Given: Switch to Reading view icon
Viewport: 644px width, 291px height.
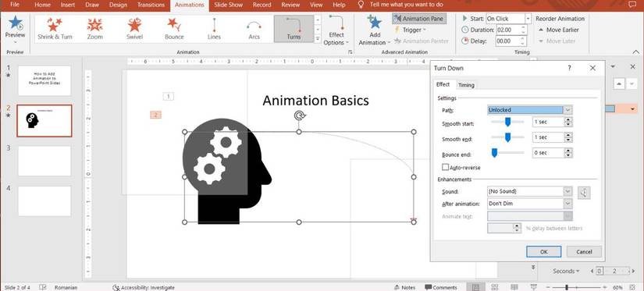Looking at the screenshot, I should coord(514,287).
